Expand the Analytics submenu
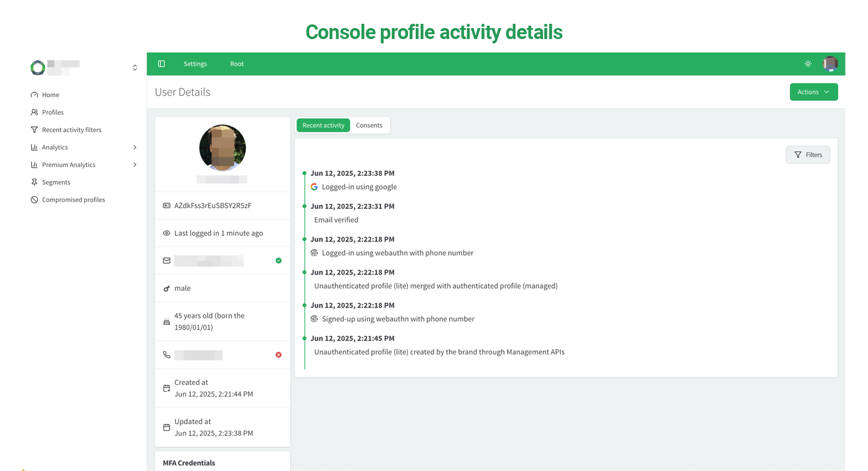The width and height of the screenshot is (868, 471). (x=135, y=148)
